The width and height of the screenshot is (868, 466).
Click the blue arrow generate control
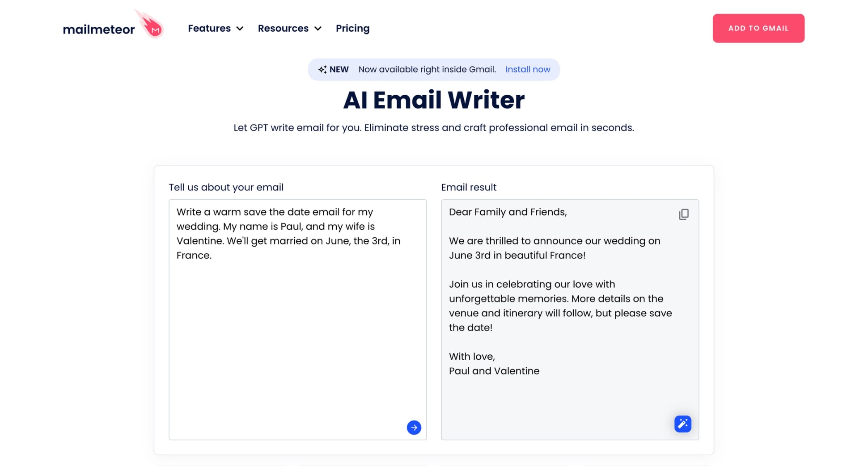tap(414, 428)
